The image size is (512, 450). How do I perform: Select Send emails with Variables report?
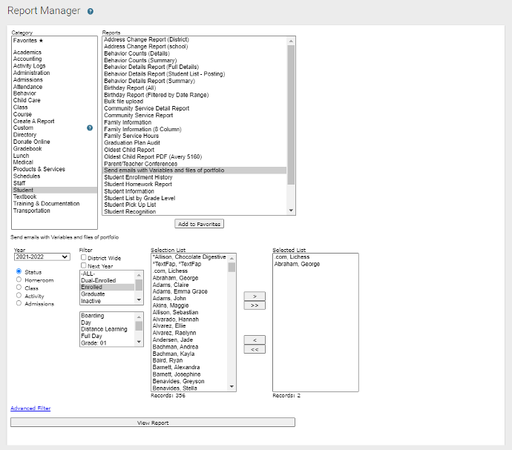pyautogui.click(x=195, y=170)
